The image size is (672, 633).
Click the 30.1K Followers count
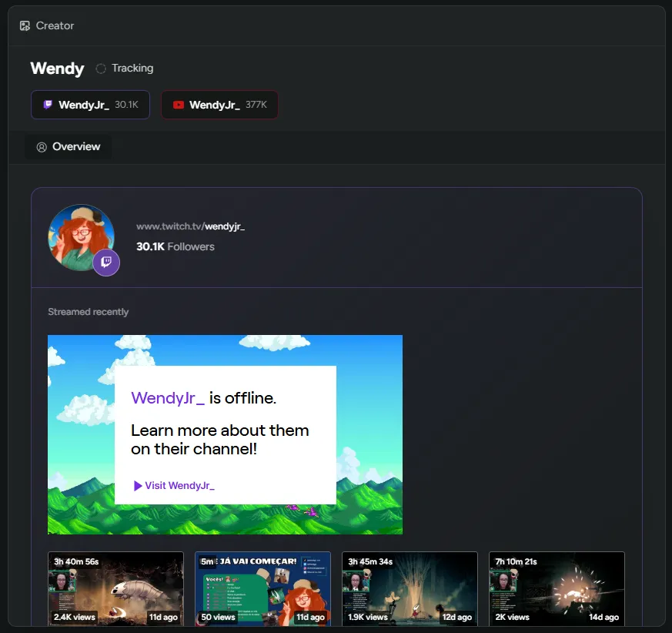(x=176, y=246)
